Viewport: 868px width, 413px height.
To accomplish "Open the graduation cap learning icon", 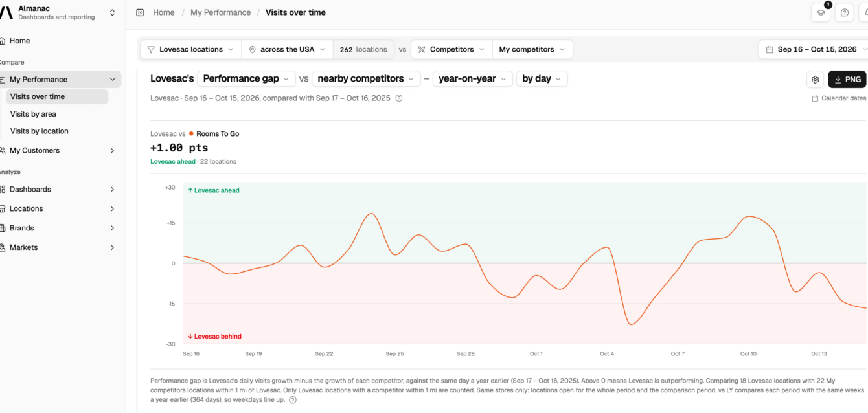I will point(821,12).
